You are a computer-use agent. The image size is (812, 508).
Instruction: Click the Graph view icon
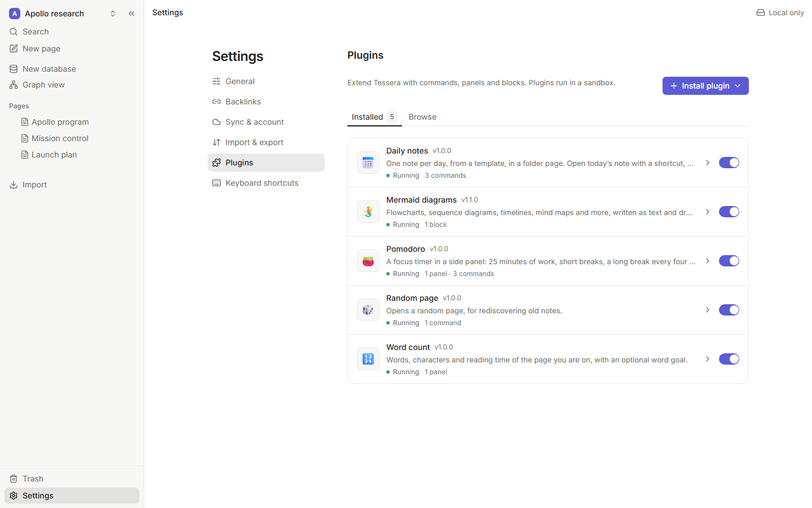pos(14,85)
